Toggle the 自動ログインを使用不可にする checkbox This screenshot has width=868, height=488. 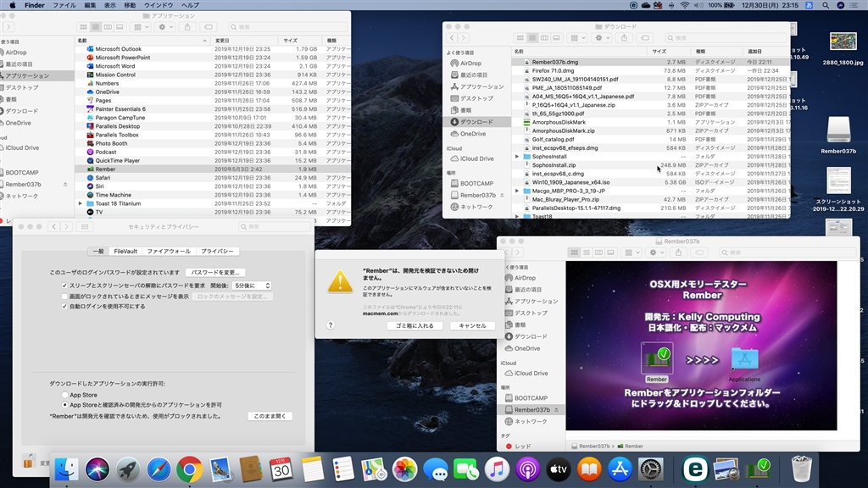[x=65, y=307]
